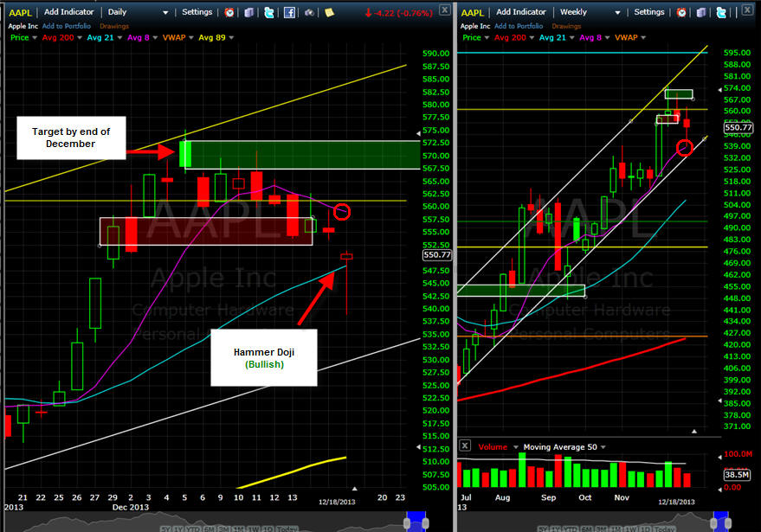Image resolution: width=761 pixels, height=532 pixels.
Task: Click the AAPL symbol in Daily chart
Action: (20, 13)
